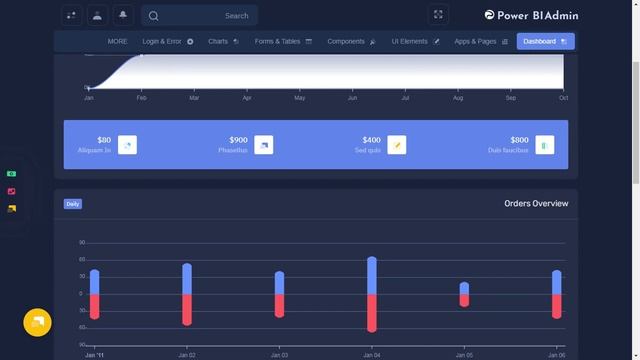The width and height of the screenshot is (640, 360).
Task: Click the magnifier search icon
Action: pos(153,16)
